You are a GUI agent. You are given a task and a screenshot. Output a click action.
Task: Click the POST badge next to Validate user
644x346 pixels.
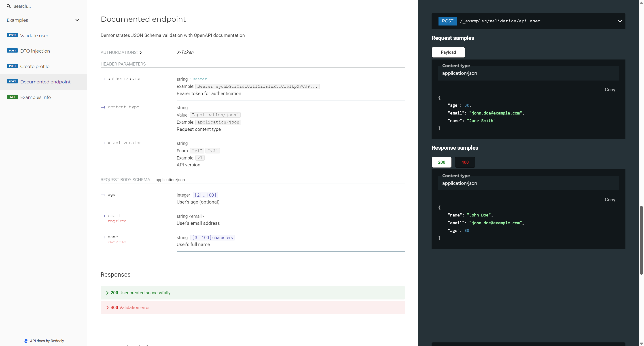pos(12,35)
